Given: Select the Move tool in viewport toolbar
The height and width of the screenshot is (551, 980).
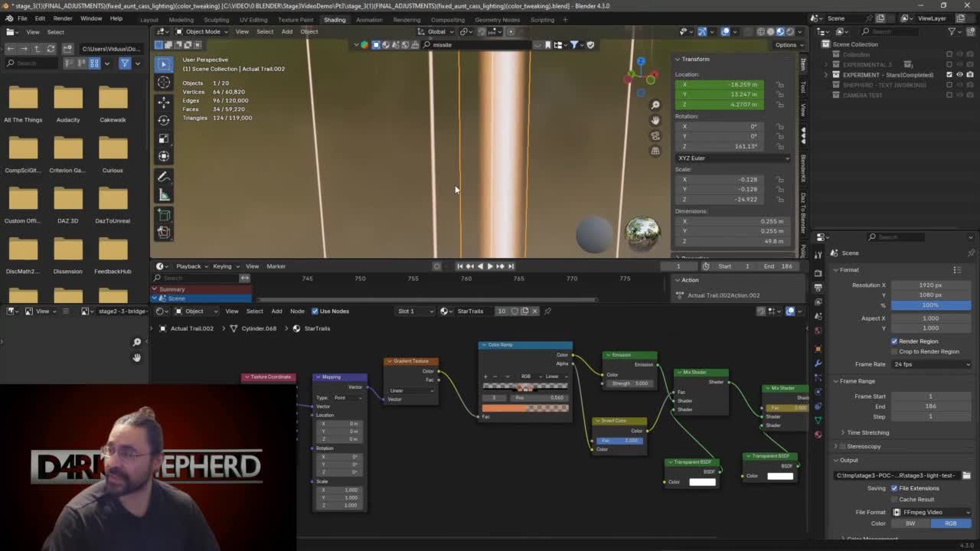Looking at the screenshot, I should [164, 101].
